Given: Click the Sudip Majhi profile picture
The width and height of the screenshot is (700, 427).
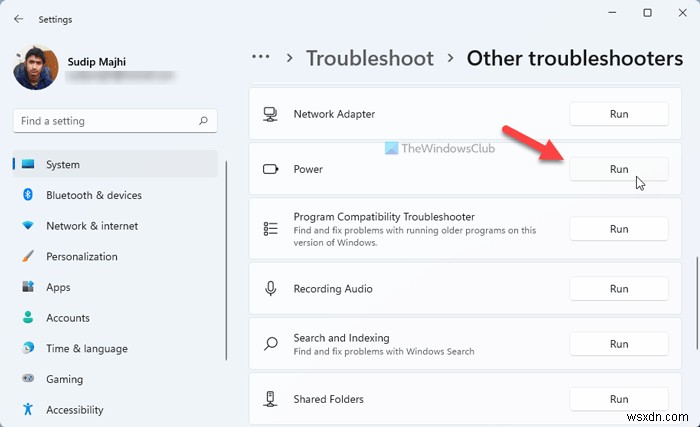Looking at the screenshot, I should (x=36, y=67).
